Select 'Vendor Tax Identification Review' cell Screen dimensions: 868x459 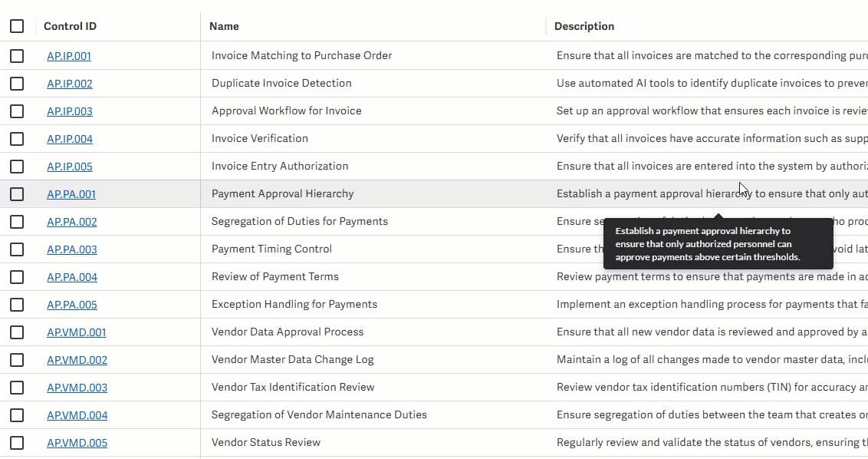[293, 388]
